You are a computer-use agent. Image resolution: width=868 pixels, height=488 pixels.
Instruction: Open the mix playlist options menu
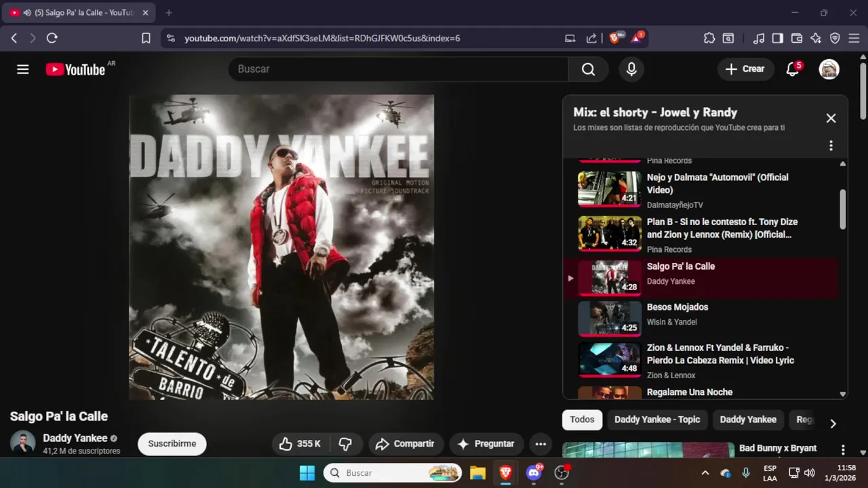click(x=831, y=146)
